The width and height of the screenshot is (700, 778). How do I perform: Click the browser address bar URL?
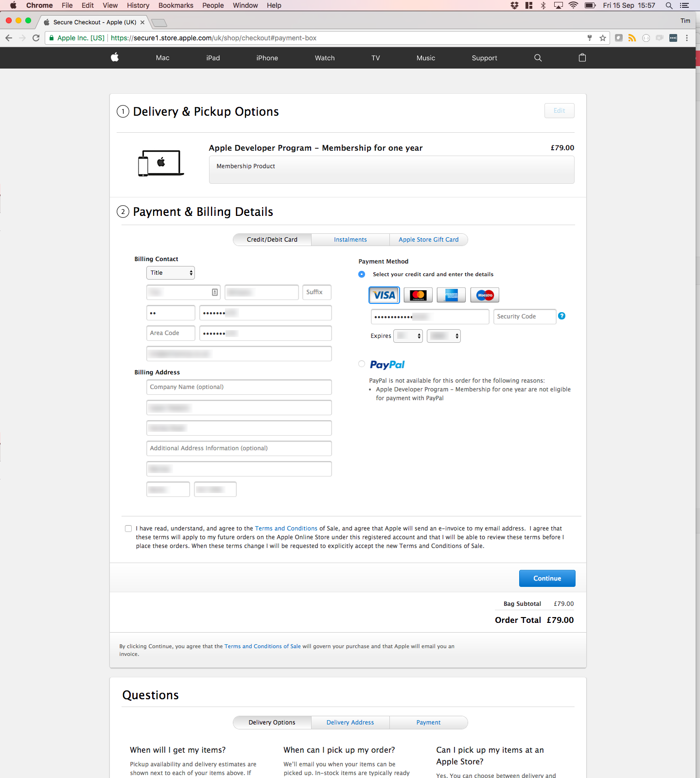click(213, 38)
